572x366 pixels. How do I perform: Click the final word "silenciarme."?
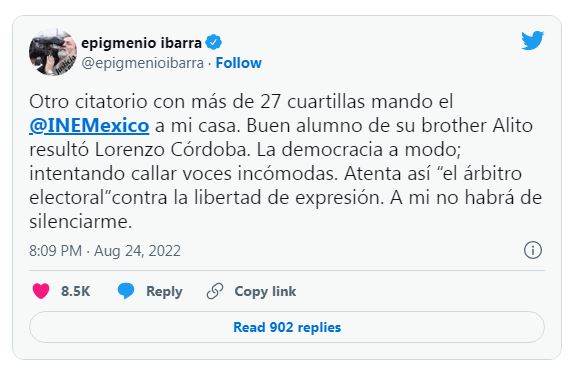tap(80, 222)
